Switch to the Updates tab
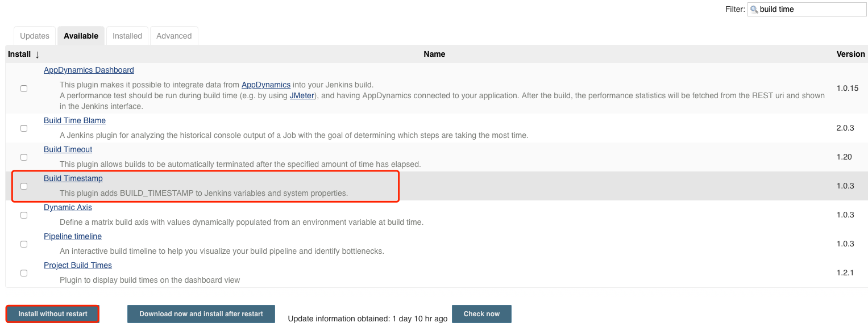Image resolution: width=868 pixels, height=331 pixels. click(x=35, y=36)
